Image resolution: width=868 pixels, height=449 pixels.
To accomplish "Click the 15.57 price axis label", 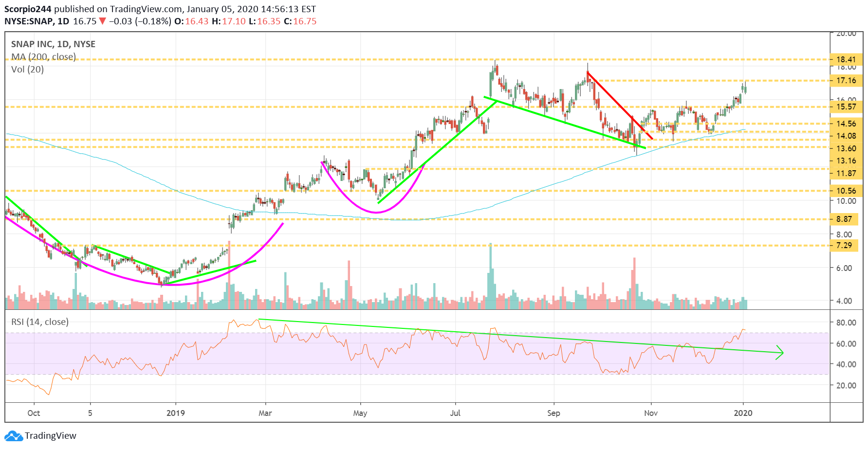I will point(846,107).
